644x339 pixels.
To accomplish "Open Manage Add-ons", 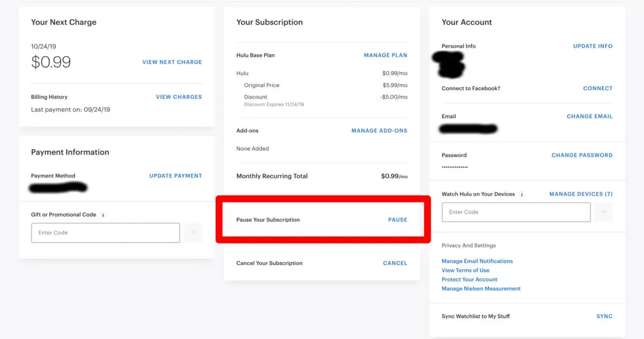I will tap(379, 131).
